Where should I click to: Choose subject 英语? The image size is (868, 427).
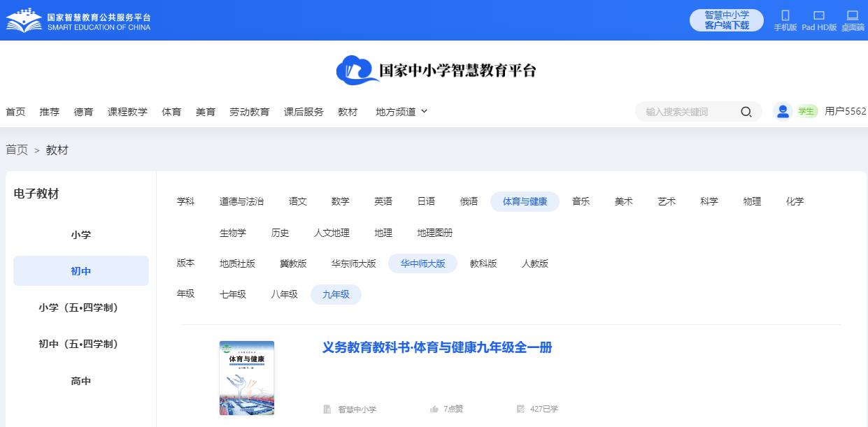[x=383, y=201]
